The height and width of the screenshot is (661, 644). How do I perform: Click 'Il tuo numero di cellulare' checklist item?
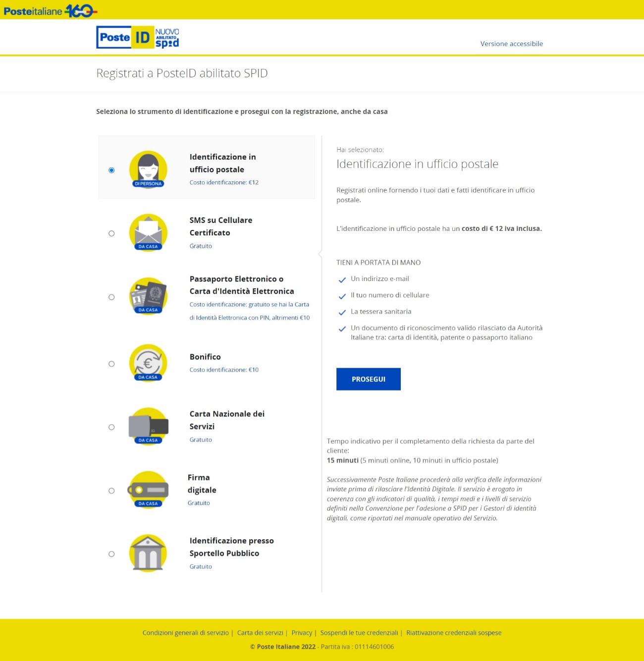(390, 295)
